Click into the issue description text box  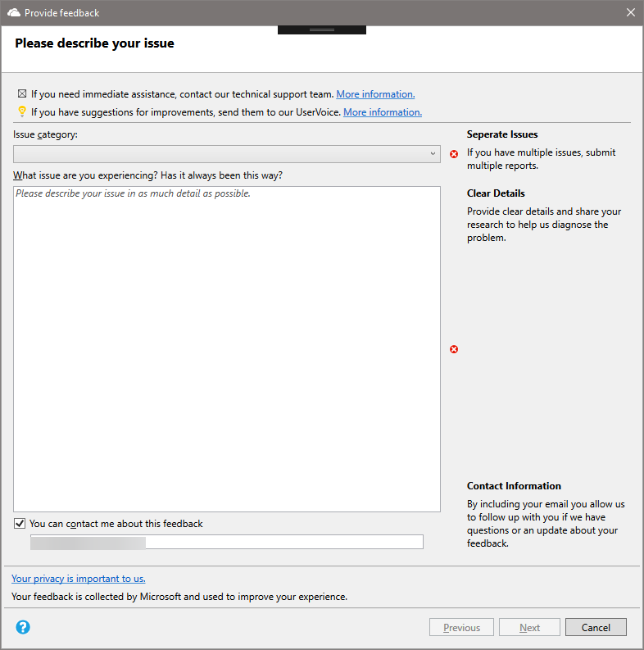tap(227, 349)
